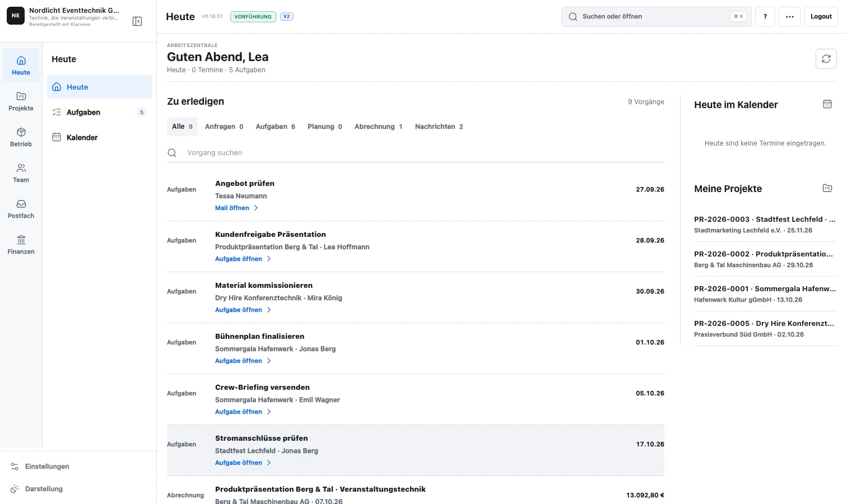The image size is (847, 504).
Task: Switch to the Nachrichten filter tab
Action: pyautogui.click(x=439, y=127)
